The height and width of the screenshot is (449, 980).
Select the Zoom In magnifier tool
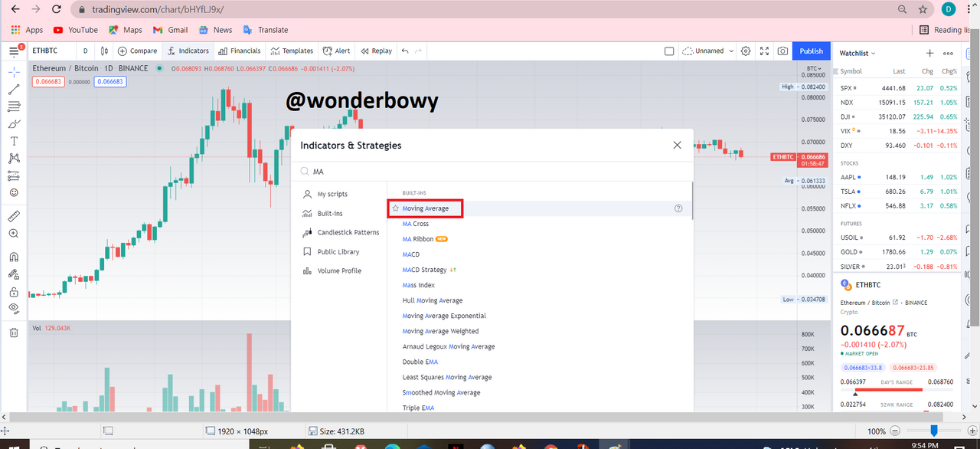14,234
